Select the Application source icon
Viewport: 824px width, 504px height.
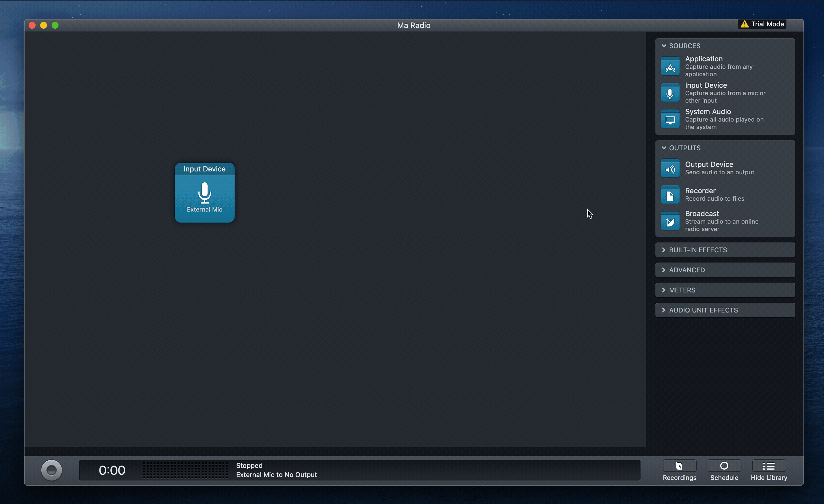click(x=670, y=66)
